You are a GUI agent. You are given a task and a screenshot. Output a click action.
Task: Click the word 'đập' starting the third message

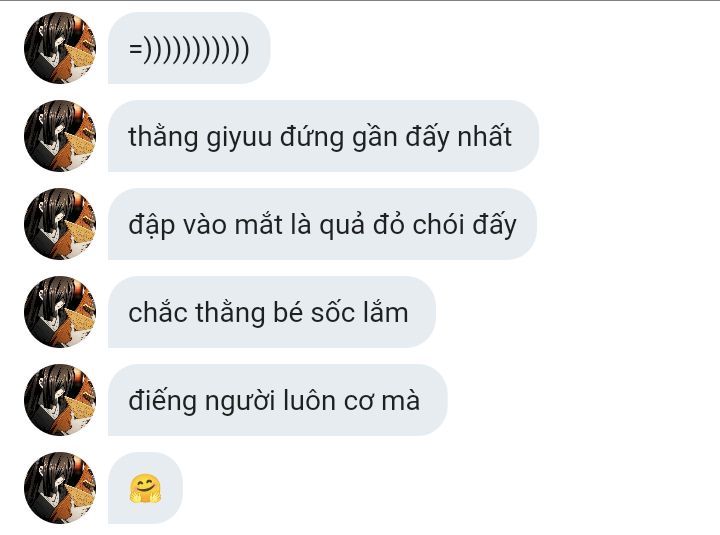tap(152, 226)
